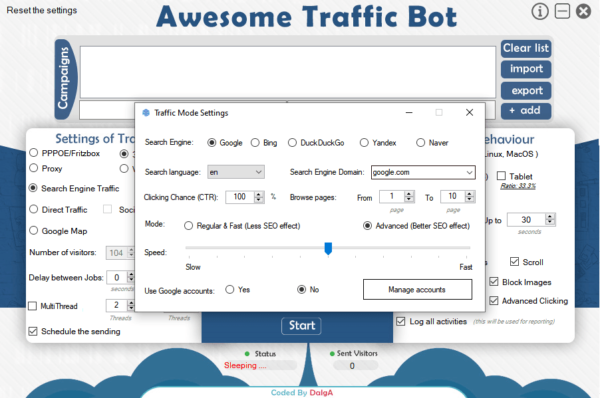Click Reset the settings link
The height and width of the screenshot is (398, 600).
point(42,10)
